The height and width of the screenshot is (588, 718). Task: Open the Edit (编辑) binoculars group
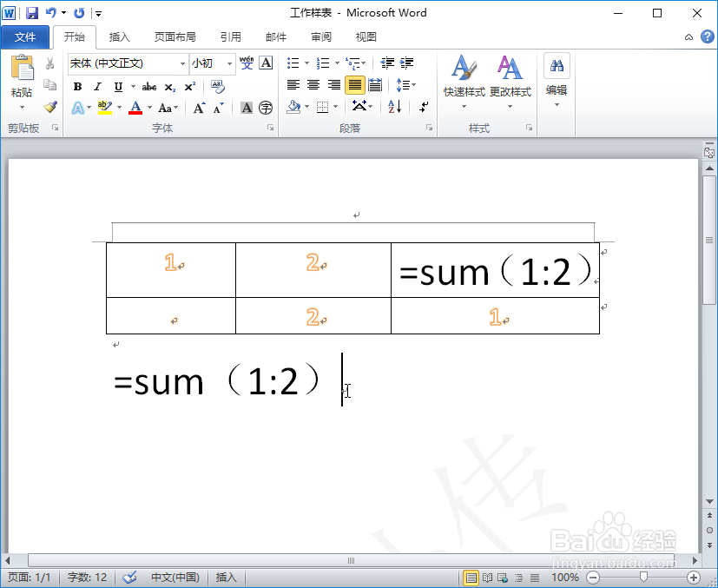(557, 80)
